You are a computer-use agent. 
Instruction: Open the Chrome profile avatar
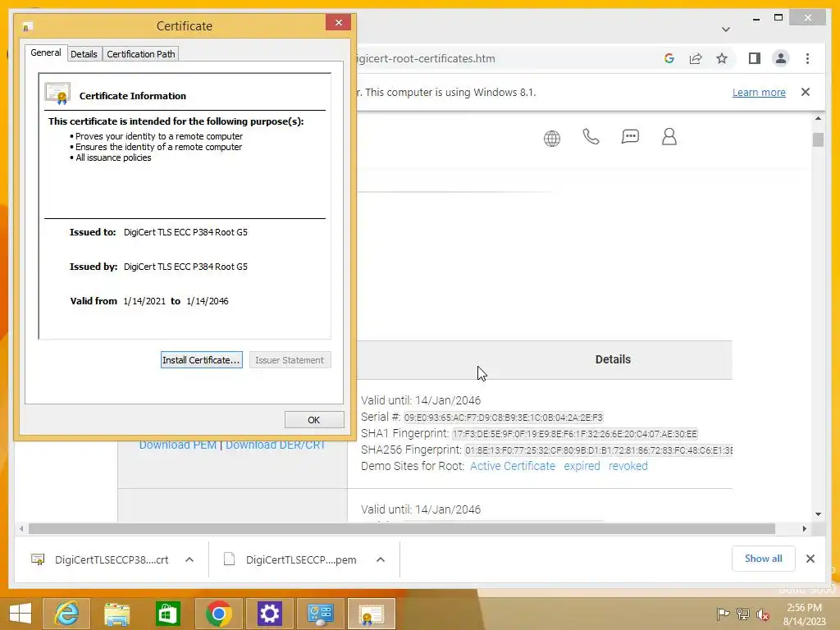(x=781, y=58)
